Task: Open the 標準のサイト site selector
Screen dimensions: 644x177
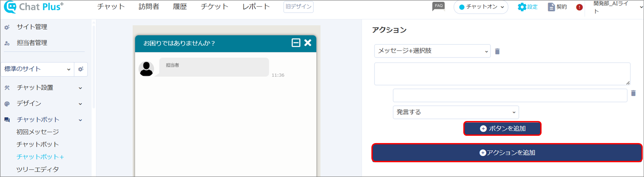Action: click(37, 69)
